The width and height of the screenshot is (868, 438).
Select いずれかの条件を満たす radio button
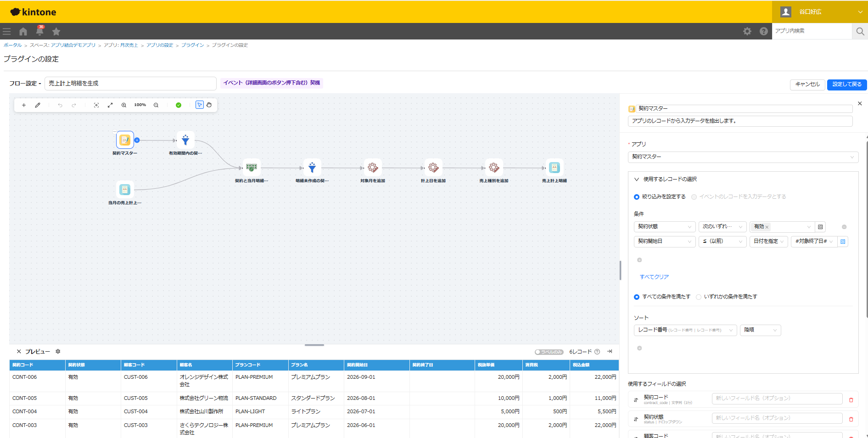tap(699, 297)
